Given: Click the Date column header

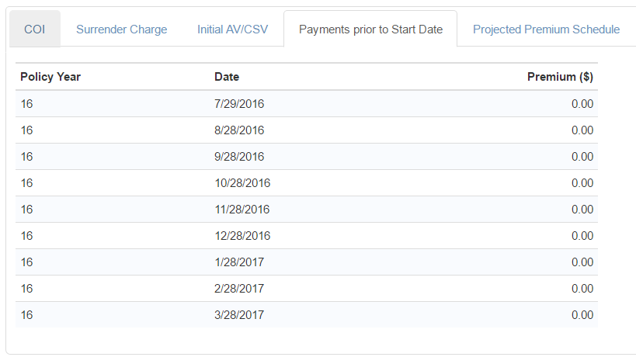Looking at the screenshot, I should tap(227, 77).
